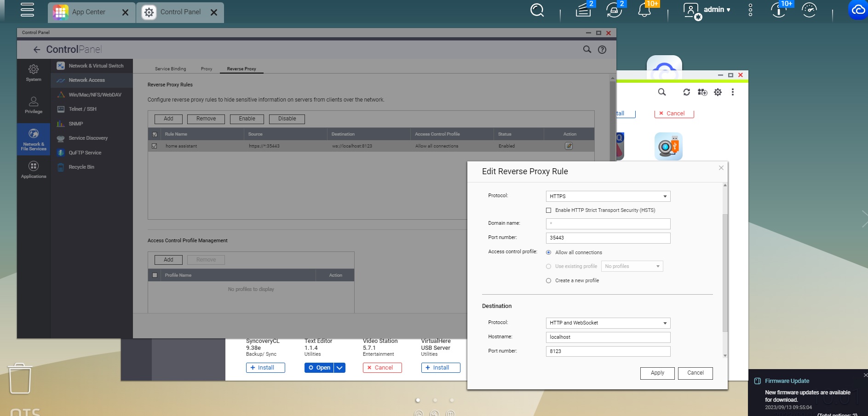868x416 pixels.
Task: Select the Create a new profile option
Action: [548, 280]
